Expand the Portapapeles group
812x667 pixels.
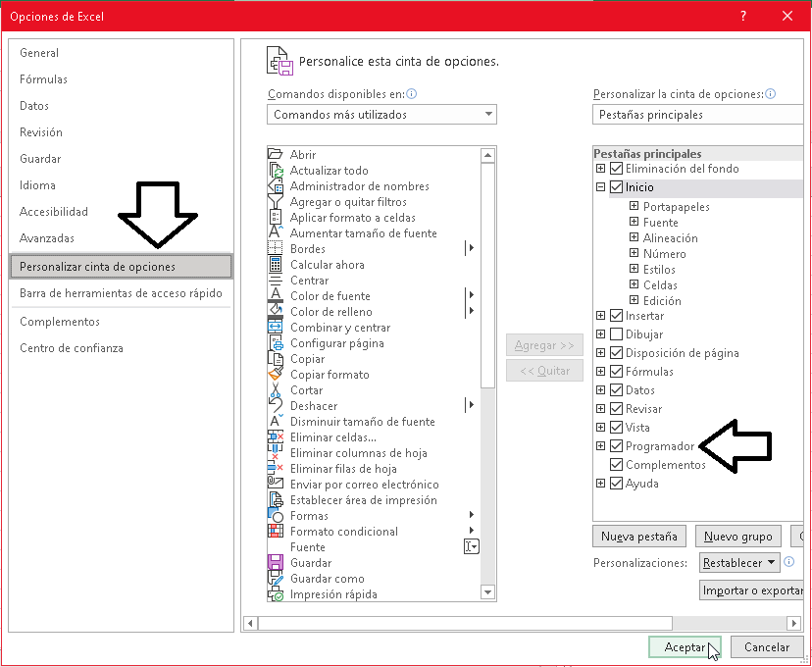[x=634, y=206]
